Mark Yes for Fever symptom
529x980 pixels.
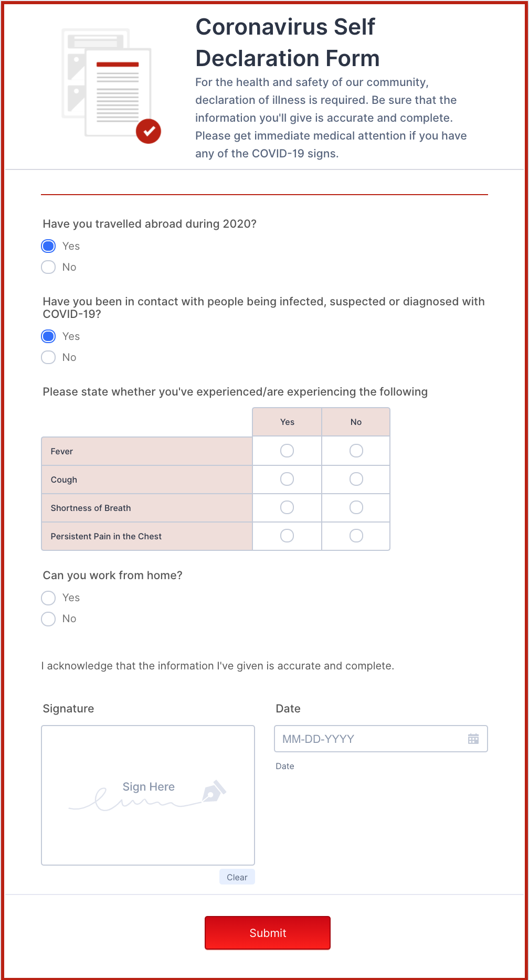287,451
